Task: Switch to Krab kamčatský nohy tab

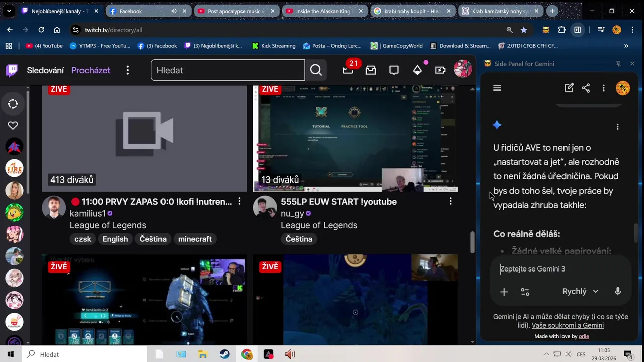Action: click(500, 11)
